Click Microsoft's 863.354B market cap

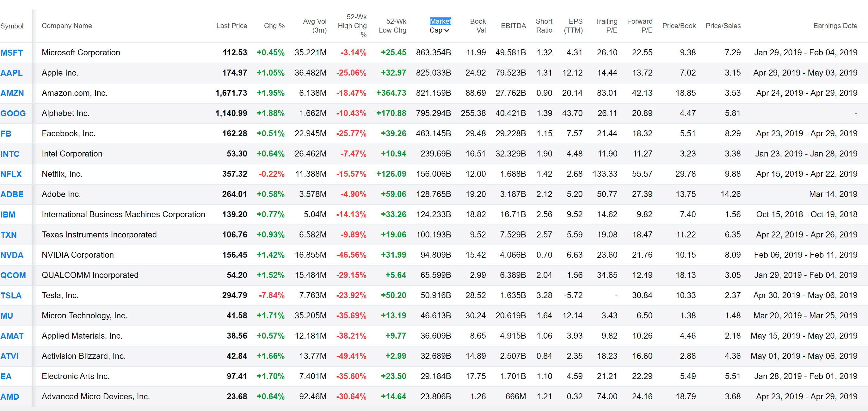click(433, 52)
